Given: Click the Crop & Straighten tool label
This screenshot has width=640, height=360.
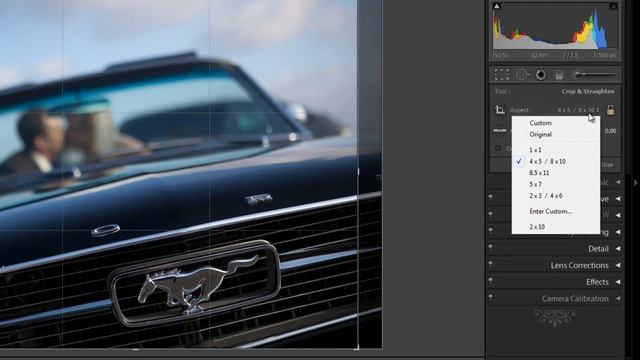Looking at the screenshot, I should coord(588,91).
